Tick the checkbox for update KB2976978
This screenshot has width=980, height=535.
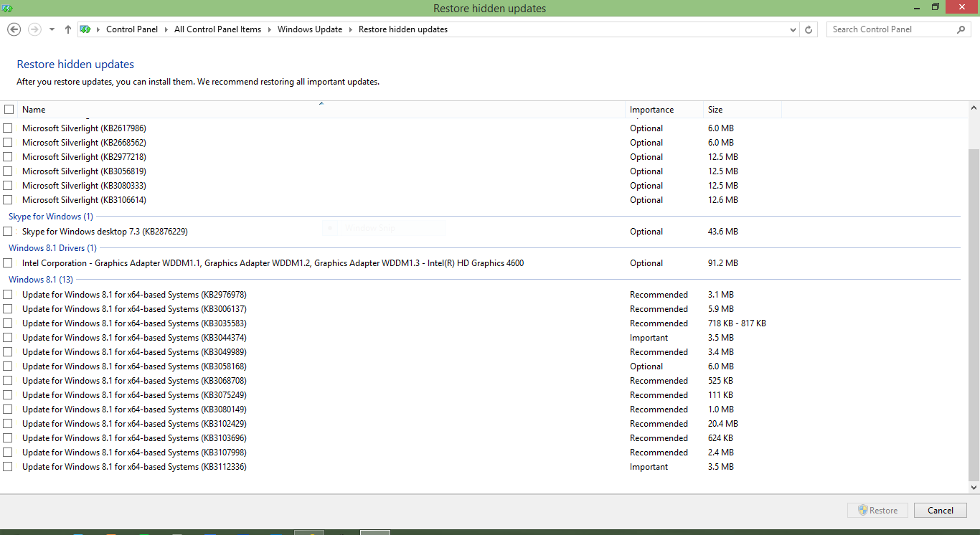click(8, 294)
